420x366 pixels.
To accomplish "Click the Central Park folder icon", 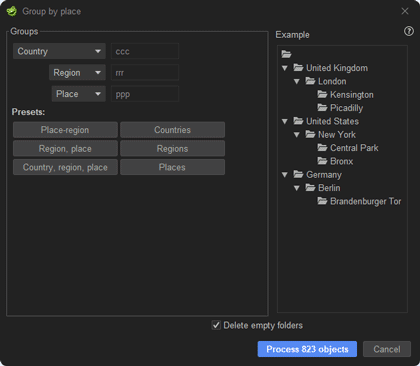I will click(x=322, y=148).
